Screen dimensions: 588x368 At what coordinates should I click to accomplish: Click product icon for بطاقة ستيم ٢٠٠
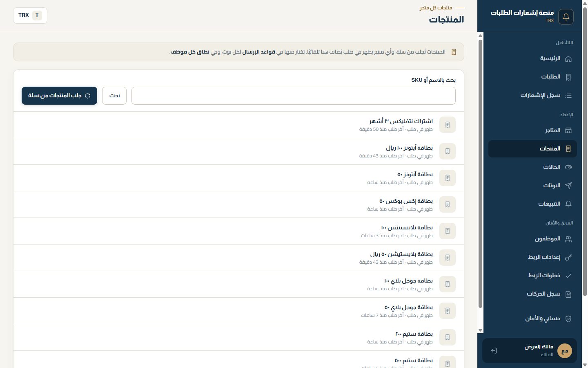click(x=448, y=337)
